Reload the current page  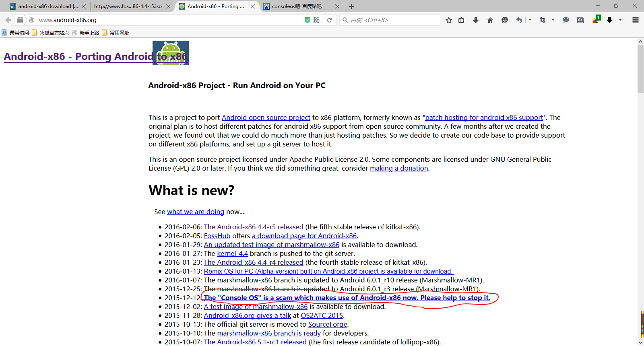329,20
